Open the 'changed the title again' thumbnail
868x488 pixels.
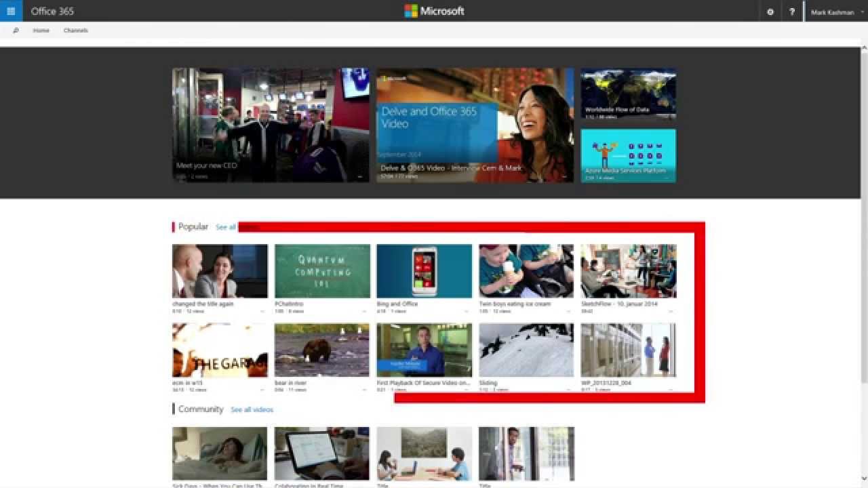click(220, 271)
